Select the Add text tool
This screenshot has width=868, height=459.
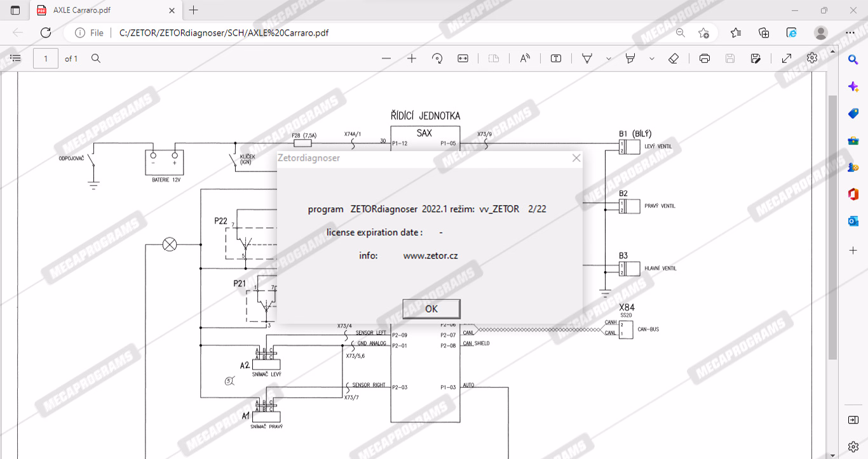point(556,58)
